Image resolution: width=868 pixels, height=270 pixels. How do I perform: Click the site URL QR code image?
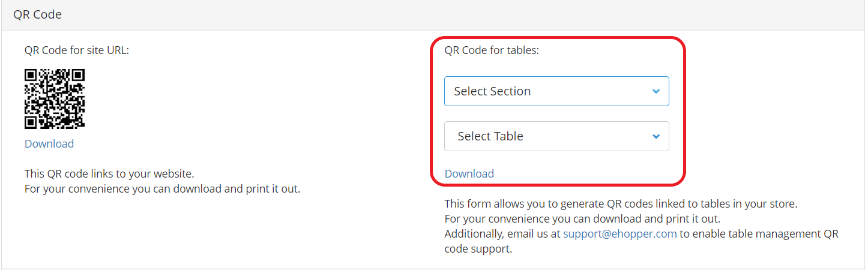coord(55,99)
